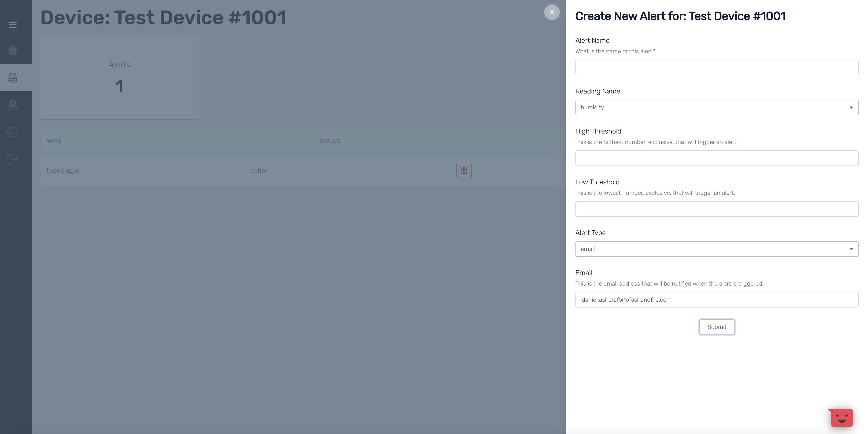Delete the force trigger alert

click(464, 171)
